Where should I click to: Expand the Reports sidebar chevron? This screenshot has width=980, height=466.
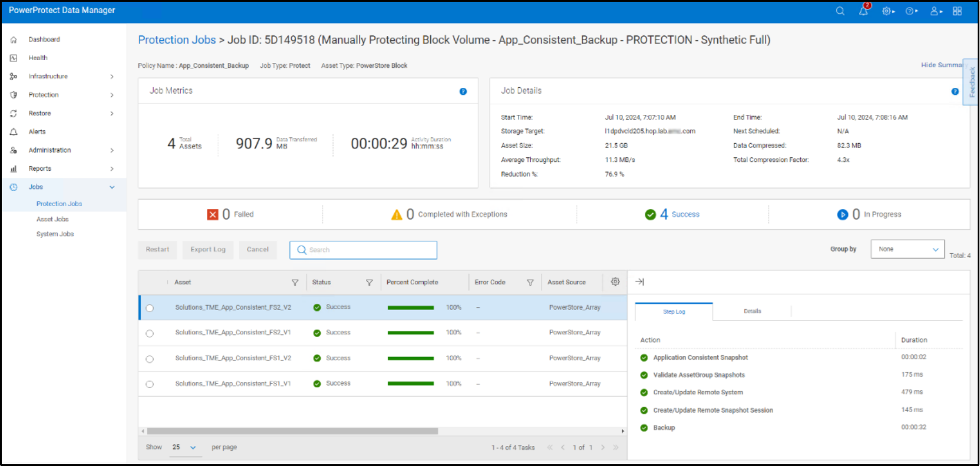112,168
